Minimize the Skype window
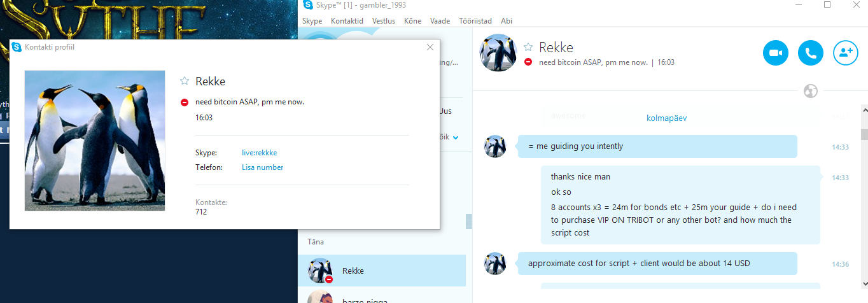Screen dimensions: 868x303 (799, 5)
